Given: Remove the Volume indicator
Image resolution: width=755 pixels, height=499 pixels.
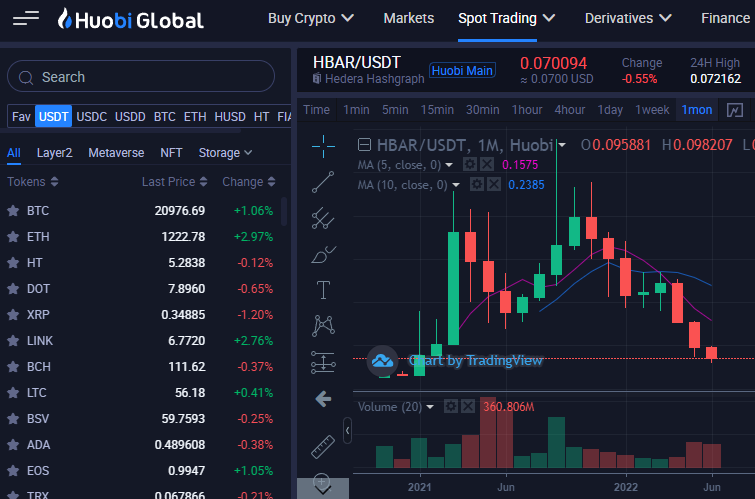Looking at the screenshot, I should 468,407.
